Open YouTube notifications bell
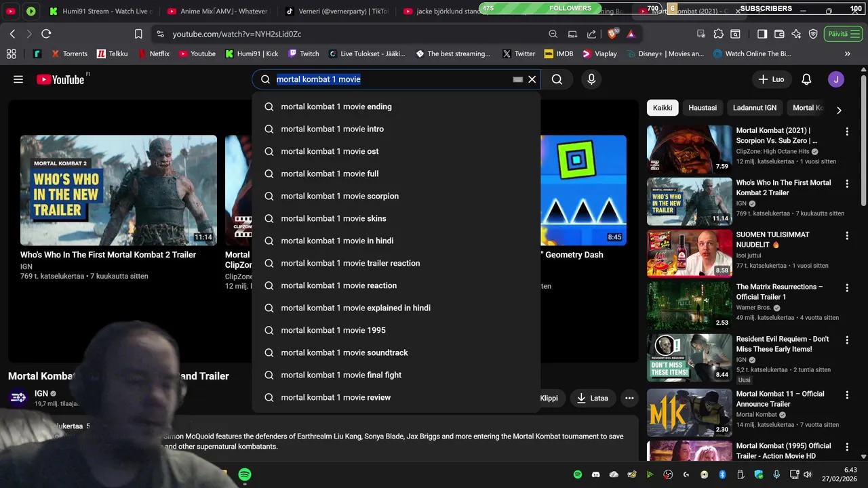This screenshot has width=868, height=488. pyautogui.click(x=806, y=79)
